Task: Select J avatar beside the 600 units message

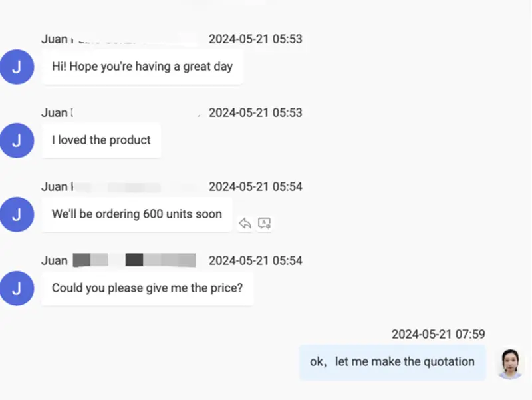Action: point(17,214)
